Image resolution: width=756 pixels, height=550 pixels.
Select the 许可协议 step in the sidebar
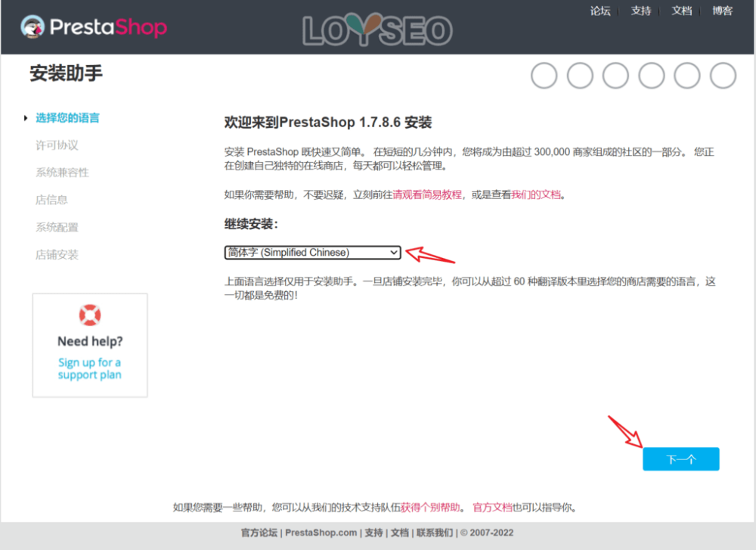[57, 145]
